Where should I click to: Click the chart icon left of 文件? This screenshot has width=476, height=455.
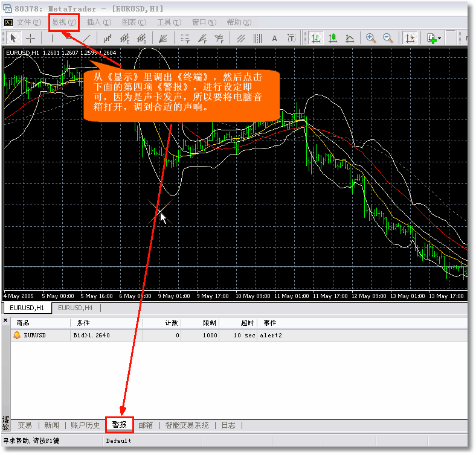point(8,22)
